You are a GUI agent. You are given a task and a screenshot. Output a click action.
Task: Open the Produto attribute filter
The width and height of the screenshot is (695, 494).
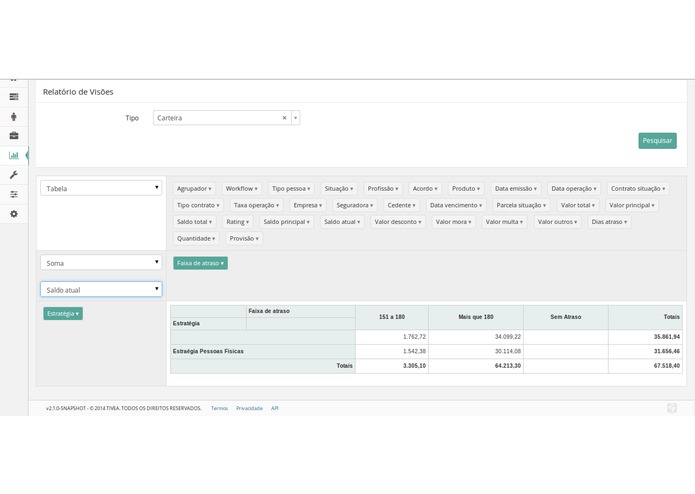(x=465, y=188)
